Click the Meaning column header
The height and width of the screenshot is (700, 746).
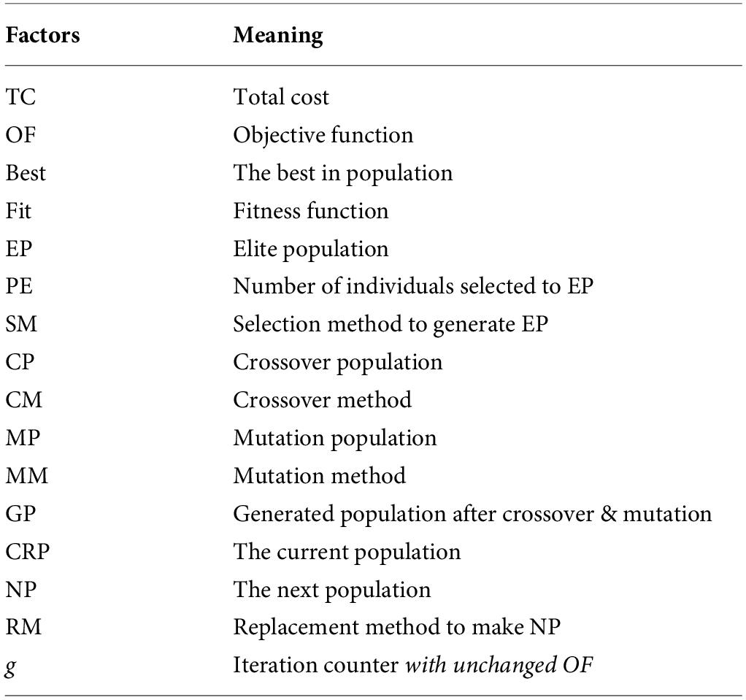(278, 36)
